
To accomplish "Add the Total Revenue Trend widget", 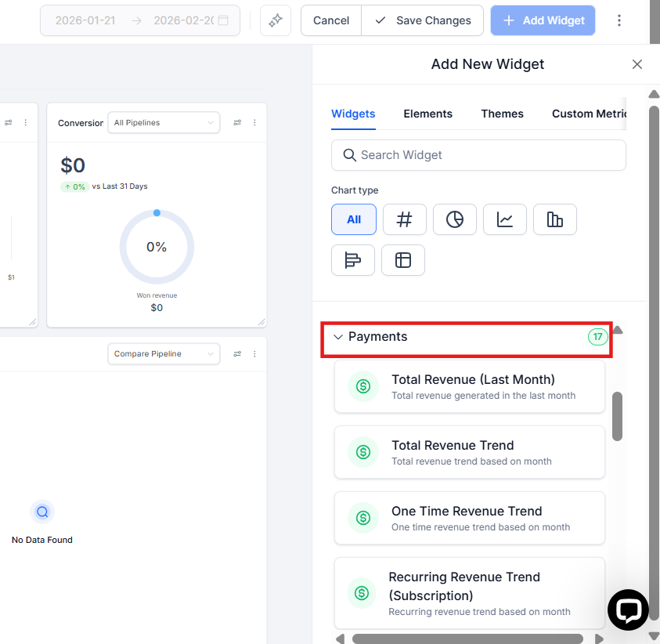I will point(469,452).
